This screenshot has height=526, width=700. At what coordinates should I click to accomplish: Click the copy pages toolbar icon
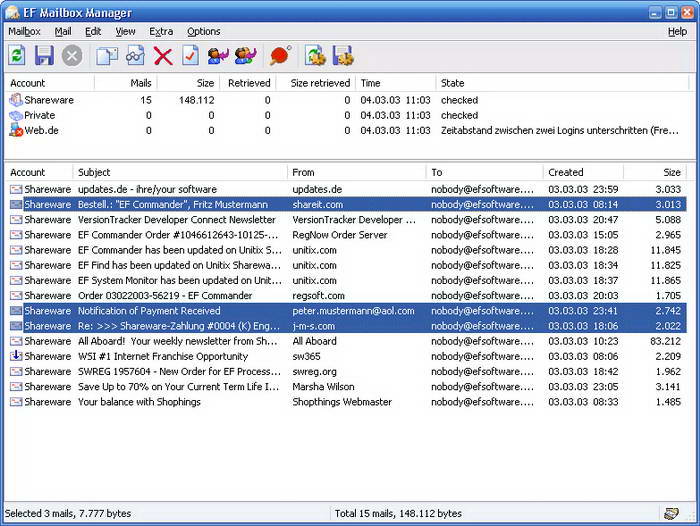107,56
